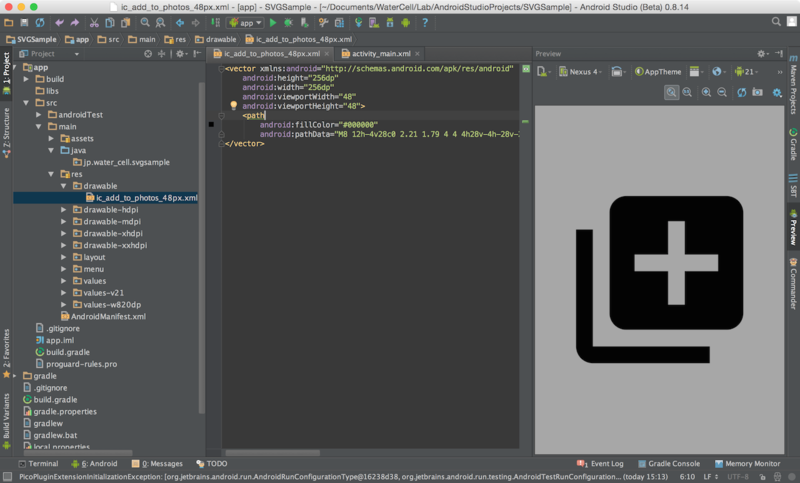Click the Zoom to actual size icon
The height and width of the screenshot is (483, 800).
tap(687, 92)
